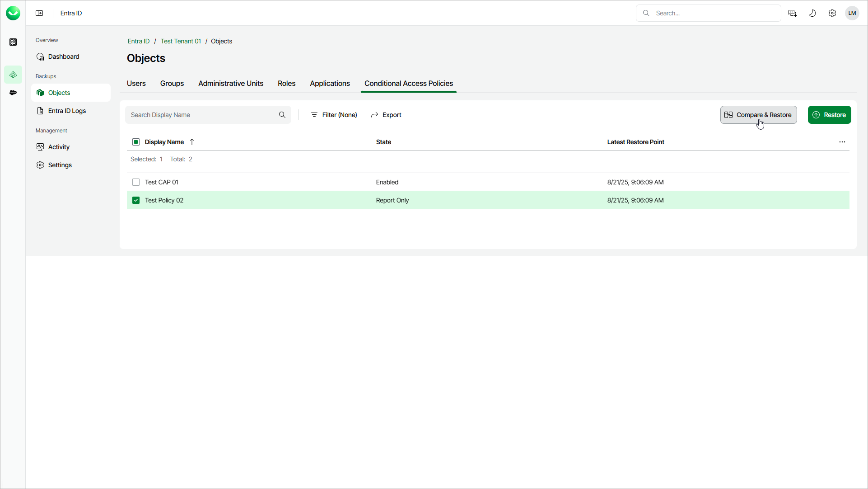Open the settings gear in top bar
Screen dimensions: 868x489
(832, 13)
